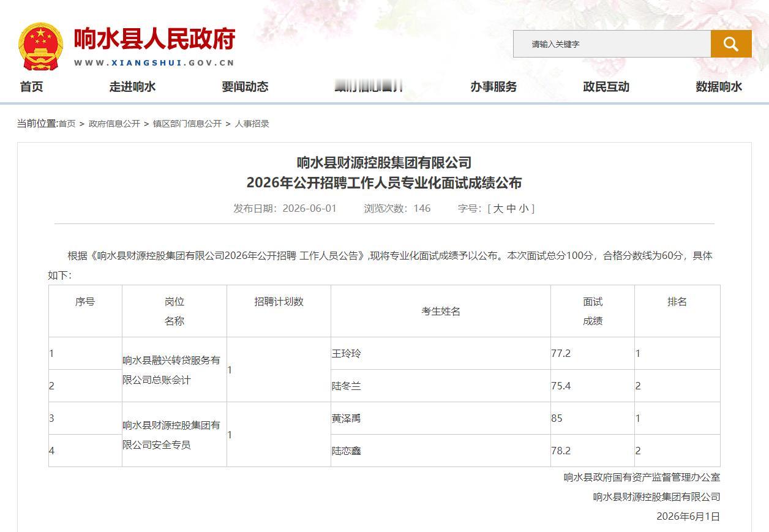Go to 政府信息公开 breadcrumb link
Screen dimensions: 769x532
coord(114,124)
